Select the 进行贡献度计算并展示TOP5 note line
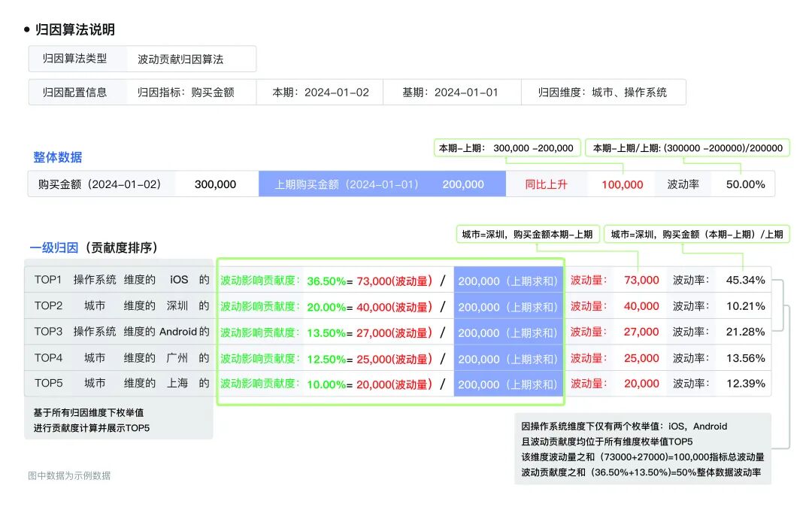Viewport: 812px width, 507px height. point(92,428)
